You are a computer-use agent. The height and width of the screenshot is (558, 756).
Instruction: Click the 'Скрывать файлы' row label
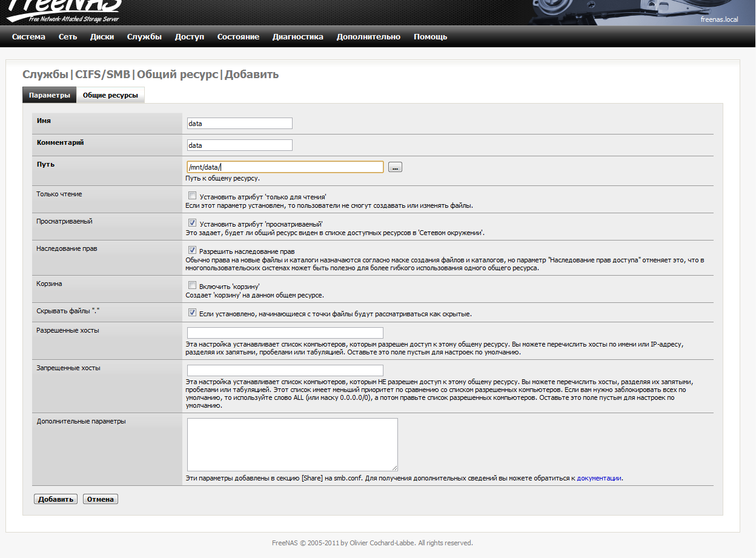coord(67,311)
